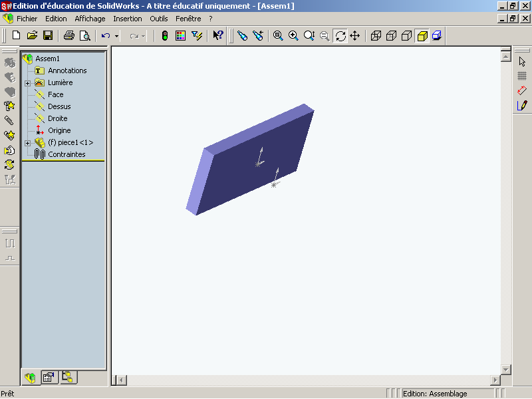Print the document using the printer icon
532x399 pixels.
click(69, 35)
